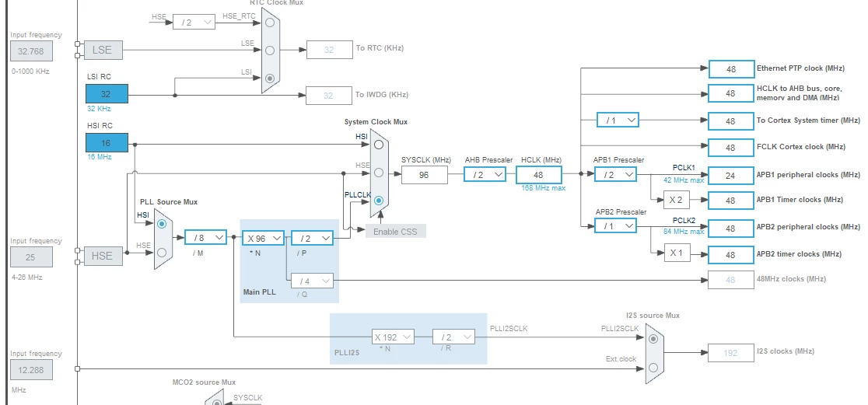Viewport: 868px width, 405px height.
Task: Open the Main PLL /Q divider dropdown
Action: point(312,281)
